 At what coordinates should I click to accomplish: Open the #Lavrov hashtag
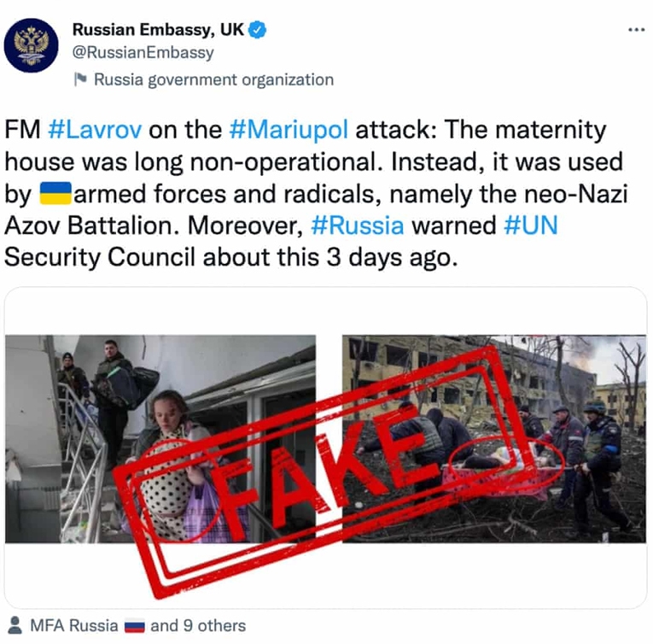coord(95,130)
